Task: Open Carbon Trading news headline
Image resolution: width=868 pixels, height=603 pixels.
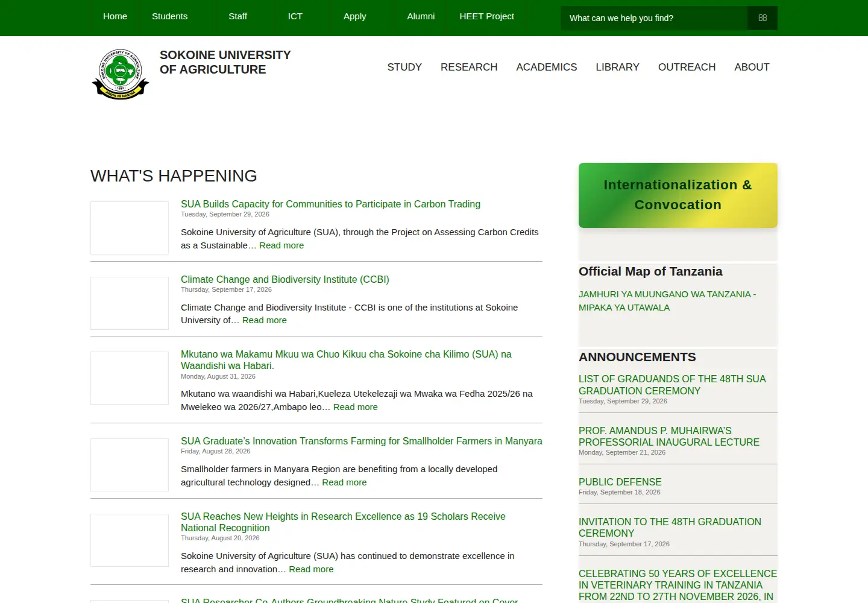Action: 330,204
